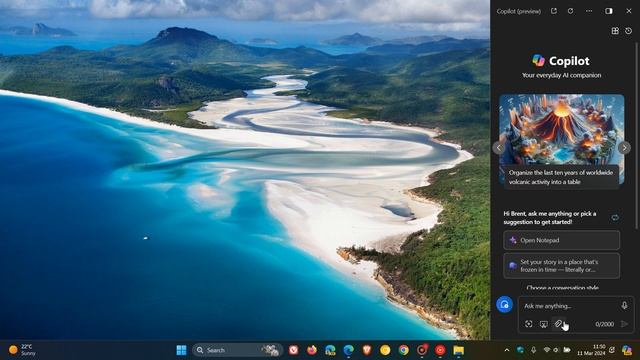
Task: Open Microsoft Edge from the taskbar
Action: [349, 350]
